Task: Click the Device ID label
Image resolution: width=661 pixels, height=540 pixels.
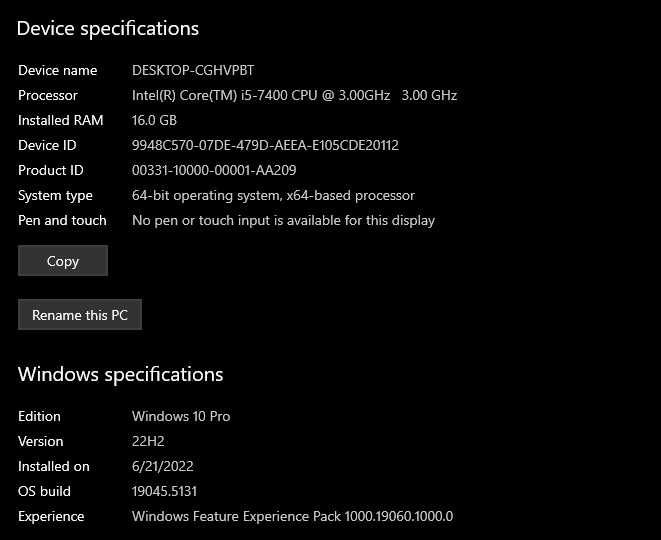Action: click(x=46, y=145)
